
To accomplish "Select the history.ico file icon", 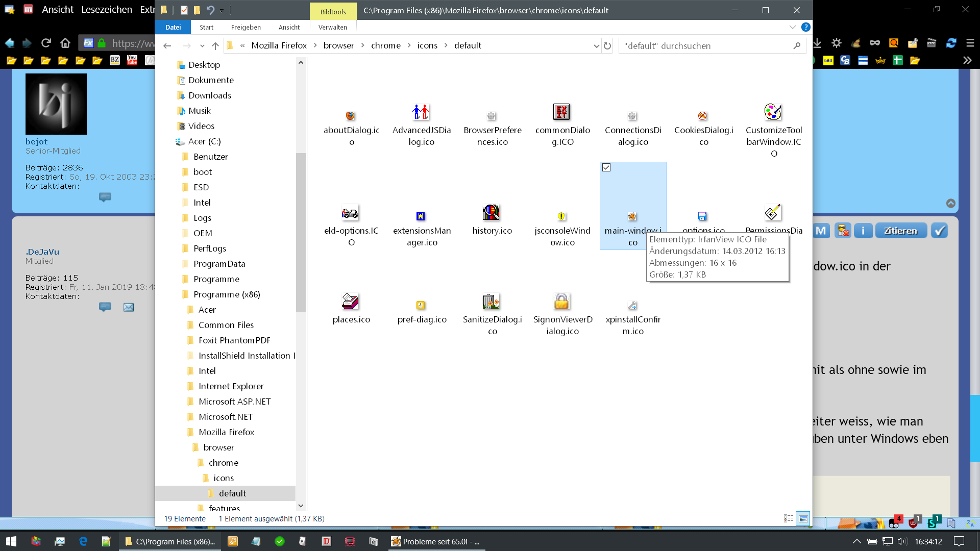I will (491, 212).
